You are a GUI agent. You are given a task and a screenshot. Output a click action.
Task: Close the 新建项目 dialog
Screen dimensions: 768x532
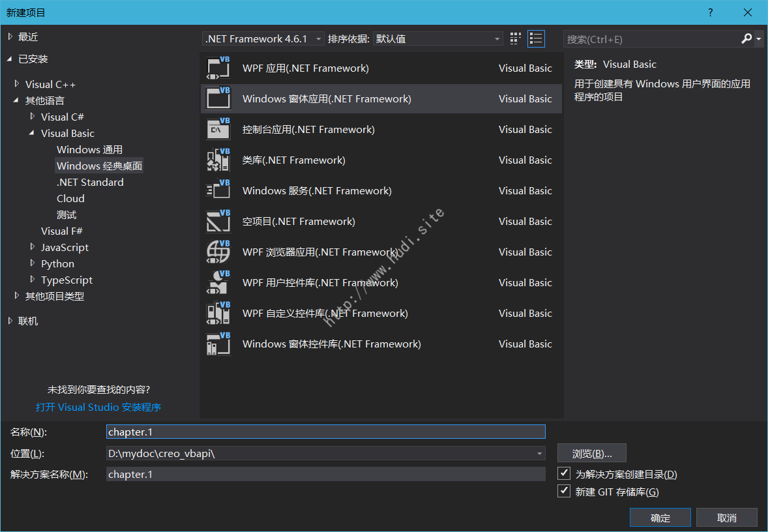click(747, 12)
